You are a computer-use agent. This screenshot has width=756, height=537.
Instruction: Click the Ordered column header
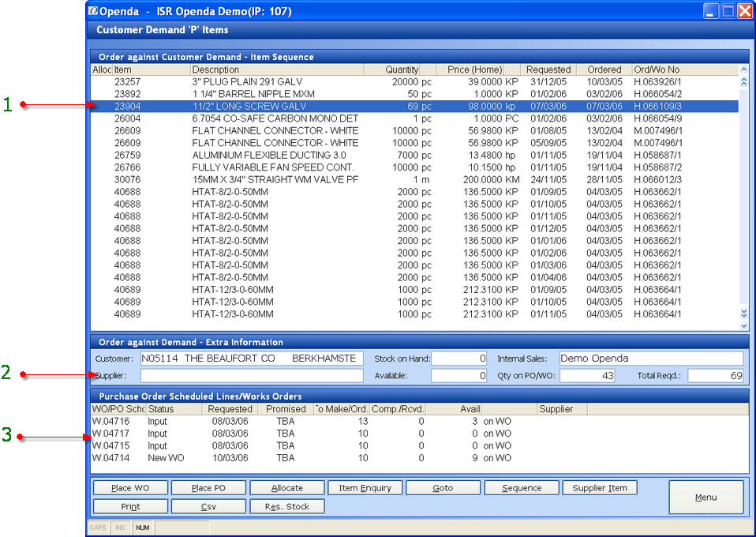point(604,69)
